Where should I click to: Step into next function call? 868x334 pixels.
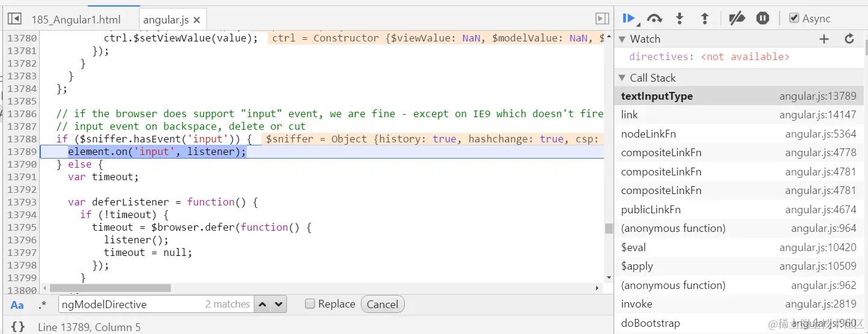coord(680,19)
